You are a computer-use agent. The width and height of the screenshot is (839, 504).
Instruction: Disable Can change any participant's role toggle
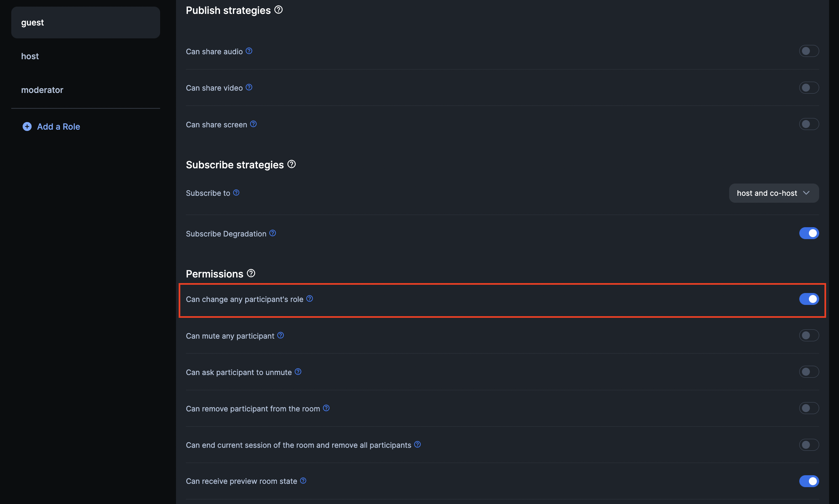tap(809, 299)
